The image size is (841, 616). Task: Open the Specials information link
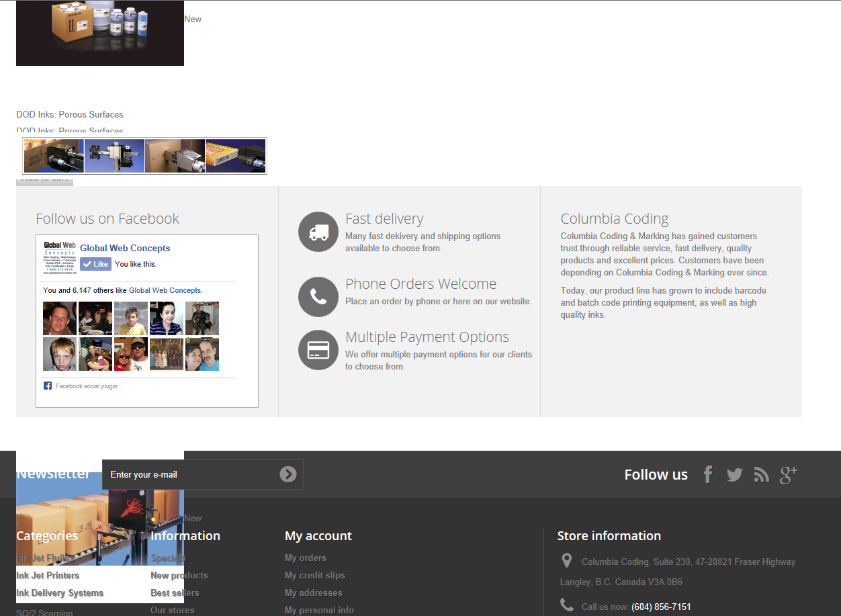point(169,558)
